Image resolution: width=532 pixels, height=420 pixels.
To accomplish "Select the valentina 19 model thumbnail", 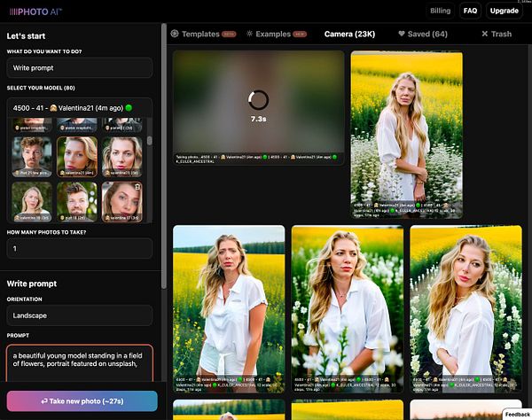I will (x=32, y=202).
